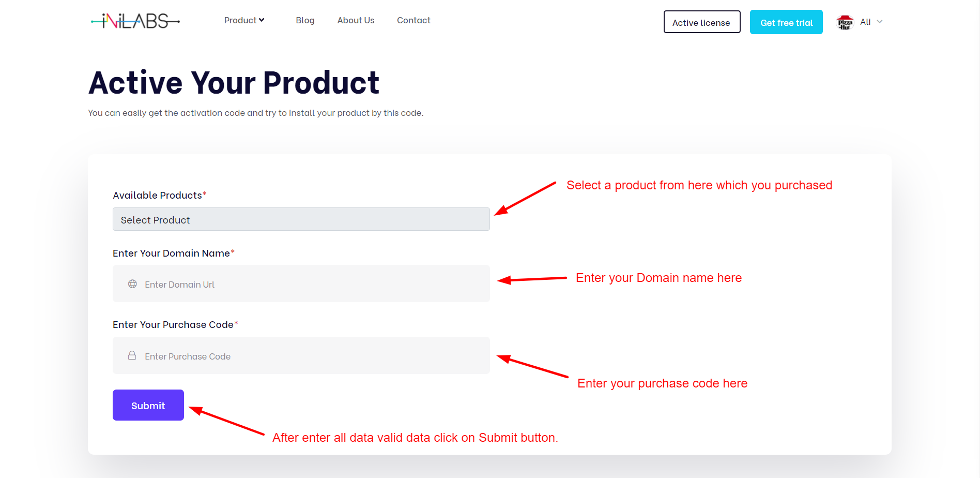The width and height of the screenshot is (980, 478).
Task: Submit the activation form
Action: 148,405
